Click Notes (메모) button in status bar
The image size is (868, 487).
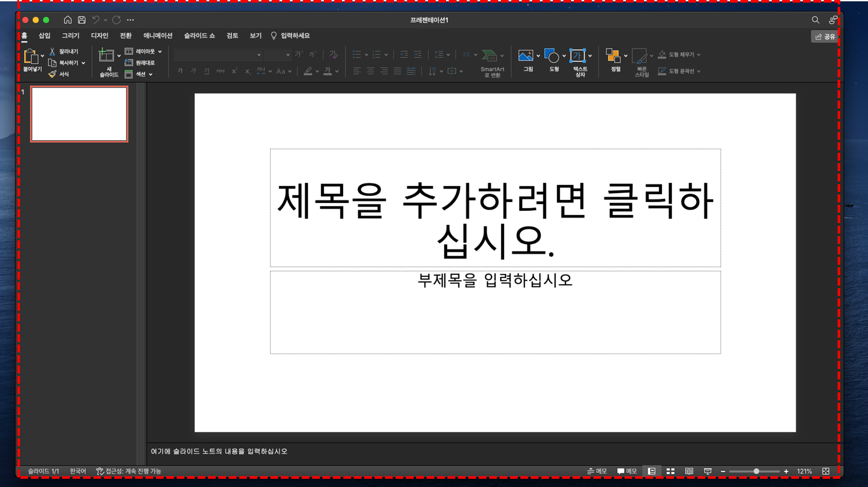click(x=597, y=471)
